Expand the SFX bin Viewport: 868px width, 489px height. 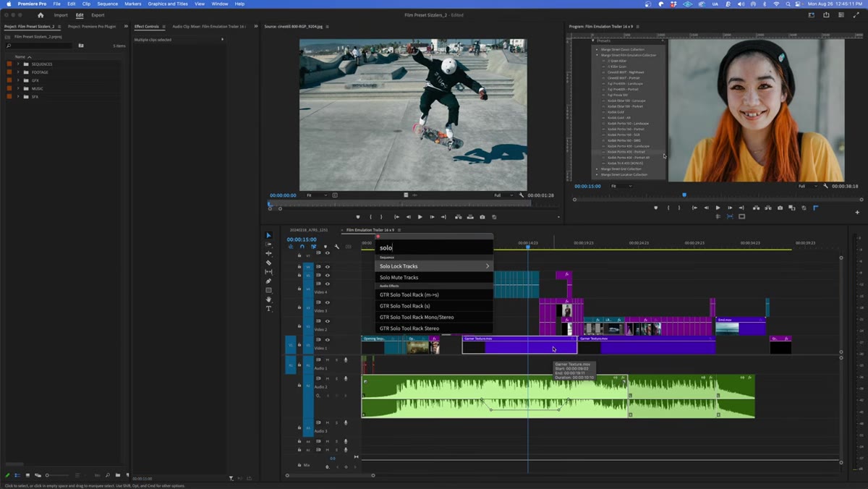(x=18, y=96)
